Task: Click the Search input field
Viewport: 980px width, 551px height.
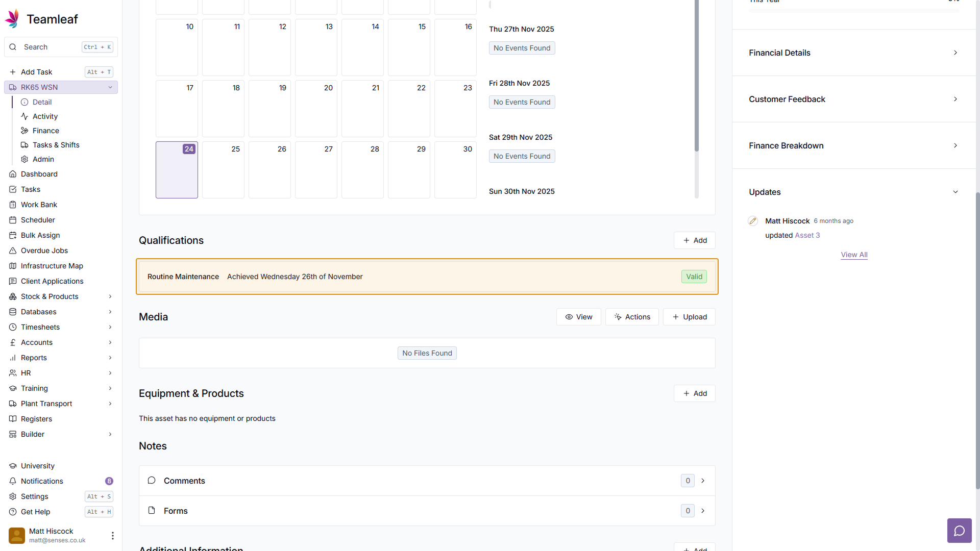Action: coord(51,47)
